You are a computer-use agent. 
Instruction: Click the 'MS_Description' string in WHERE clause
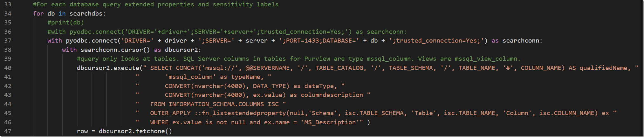coord(330,122)
